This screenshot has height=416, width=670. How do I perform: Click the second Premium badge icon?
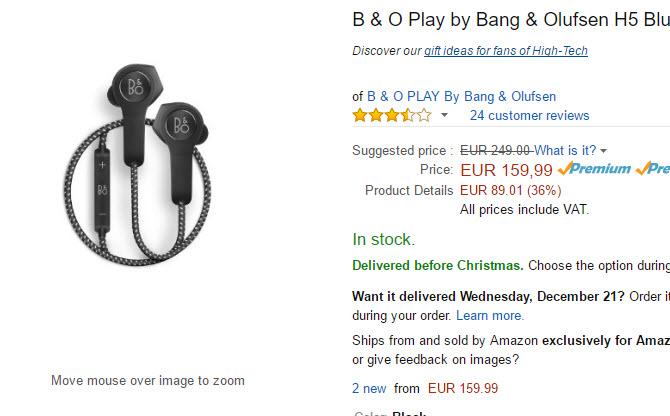click(652, 168)
